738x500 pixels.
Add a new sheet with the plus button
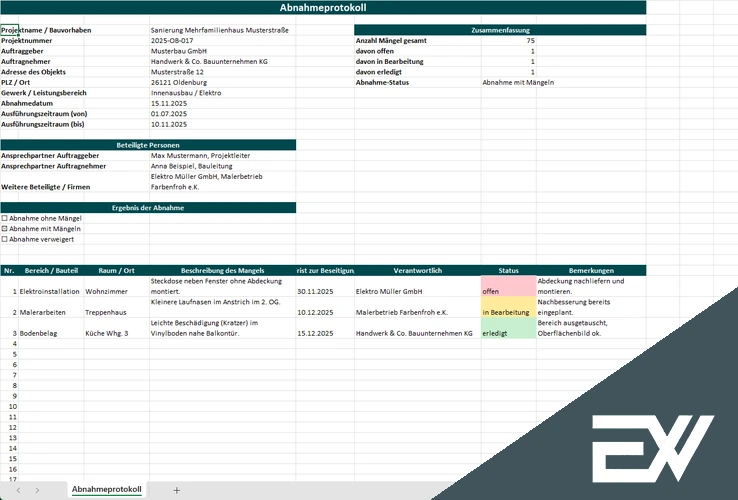(x=176, y=490)
